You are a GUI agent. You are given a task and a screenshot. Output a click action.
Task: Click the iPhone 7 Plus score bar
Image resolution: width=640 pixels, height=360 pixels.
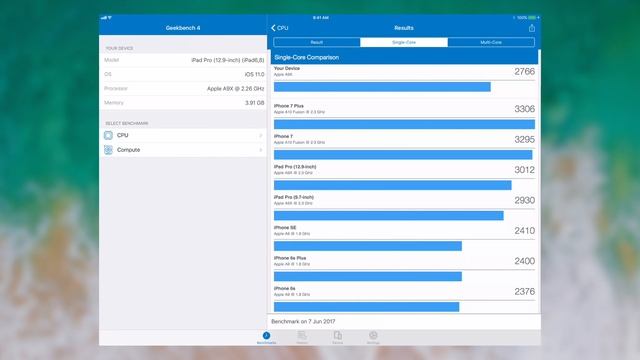point(404,124)
